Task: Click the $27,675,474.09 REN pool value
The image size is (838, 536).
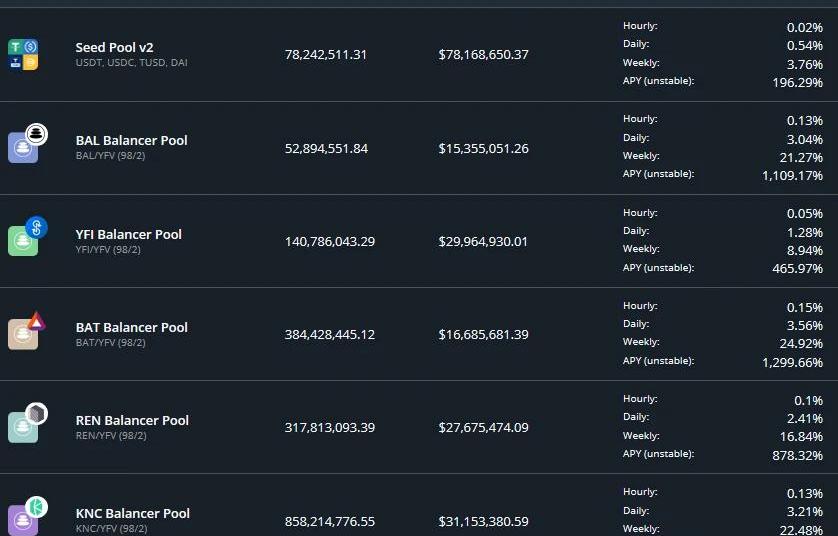Action: click(483, 428)
